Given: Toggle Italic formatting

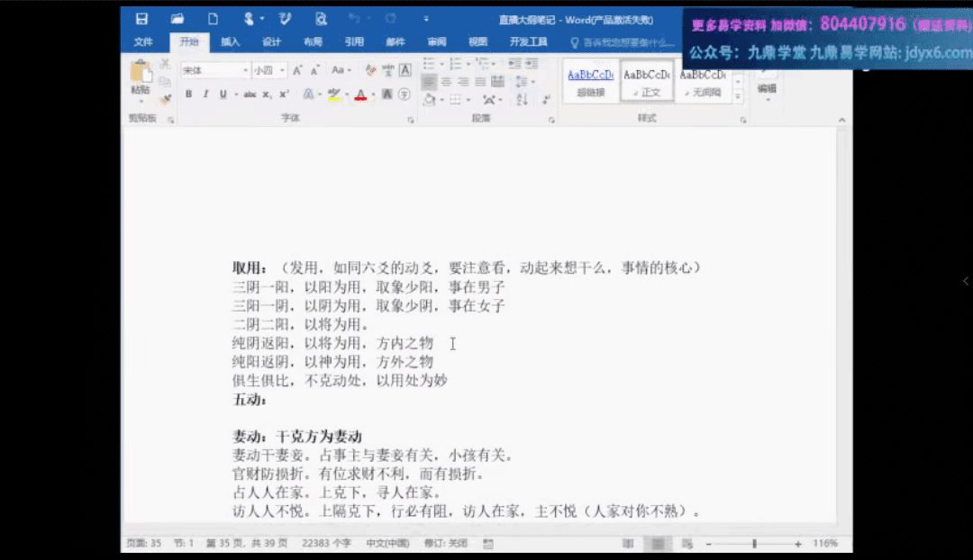Looking at the screenshot, I should point(205,95).
